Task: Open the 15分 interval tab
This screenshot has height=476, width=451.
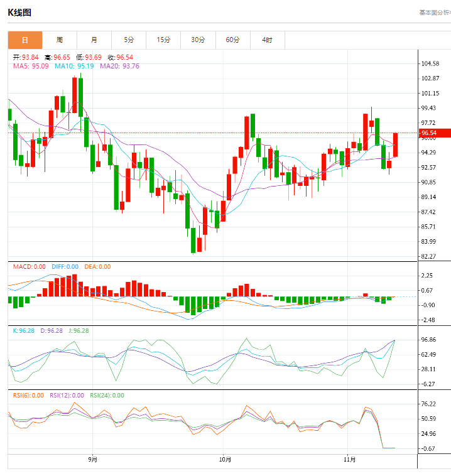Action: tap(163, 40)
